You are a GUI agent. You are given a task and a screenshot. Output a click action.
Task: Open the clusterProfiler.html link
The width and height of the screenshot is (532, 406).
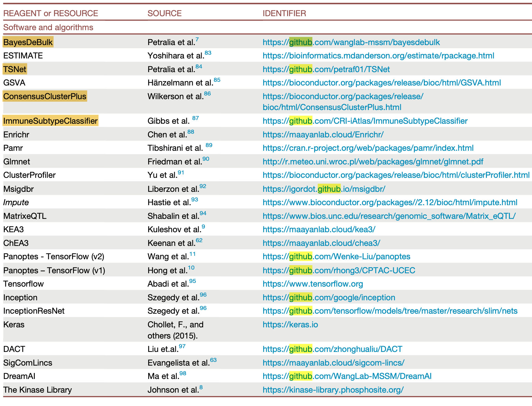coord(396,175)
